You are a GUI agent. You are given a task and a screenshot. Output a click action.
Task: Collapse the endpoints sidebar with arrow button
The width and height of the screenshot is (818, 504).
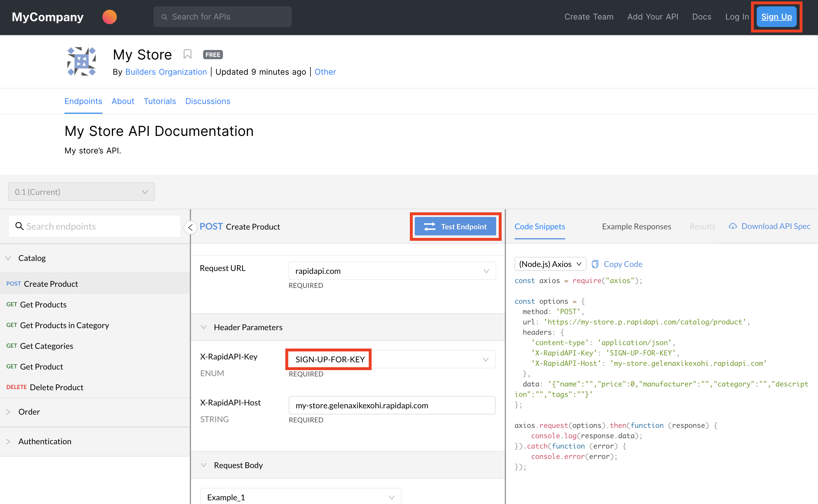[x=190, y=227]
